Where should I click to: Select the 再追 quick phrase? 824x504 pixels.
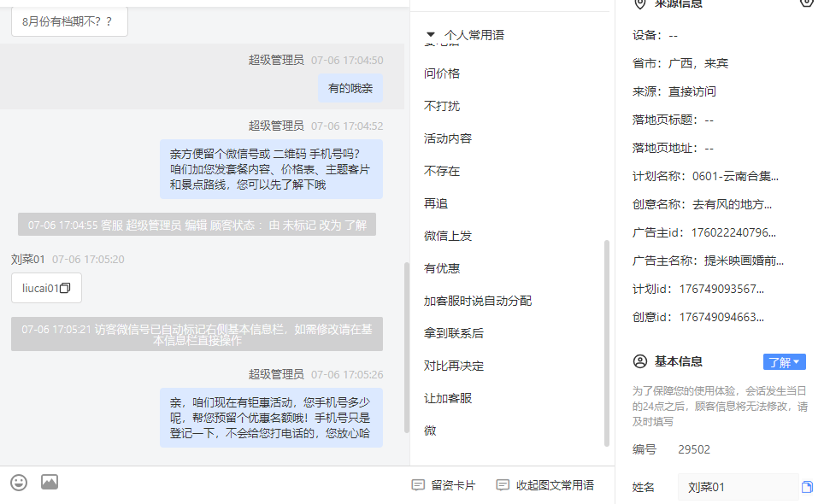coord(436,203)
